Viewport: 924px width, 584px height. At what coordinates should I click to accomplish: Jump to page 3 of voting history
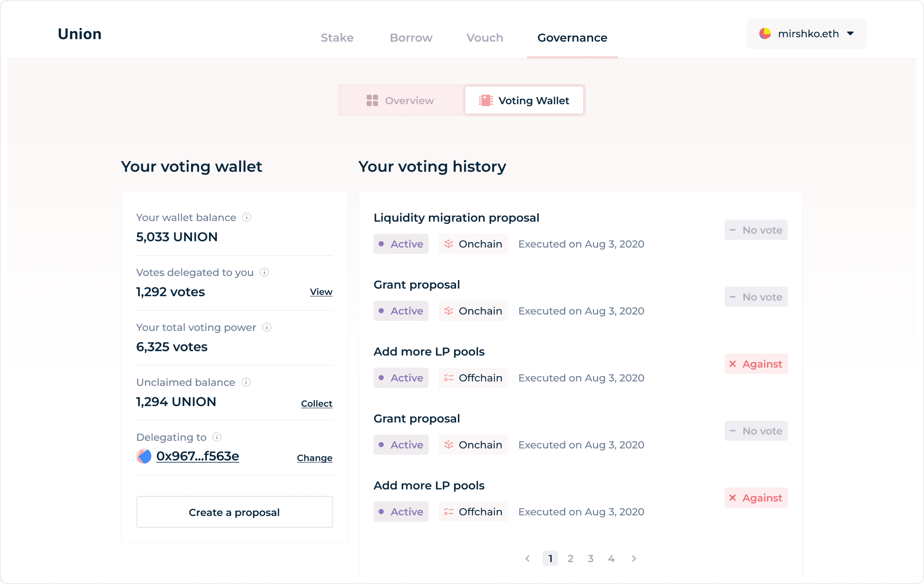(x=590, y=559)
